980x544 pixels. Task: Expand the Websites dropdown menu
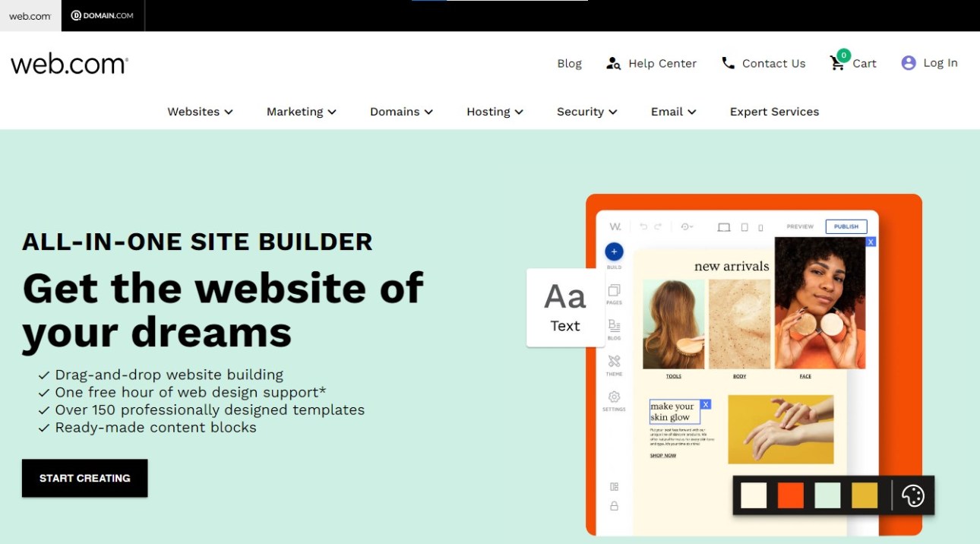(x=200, y=112)
